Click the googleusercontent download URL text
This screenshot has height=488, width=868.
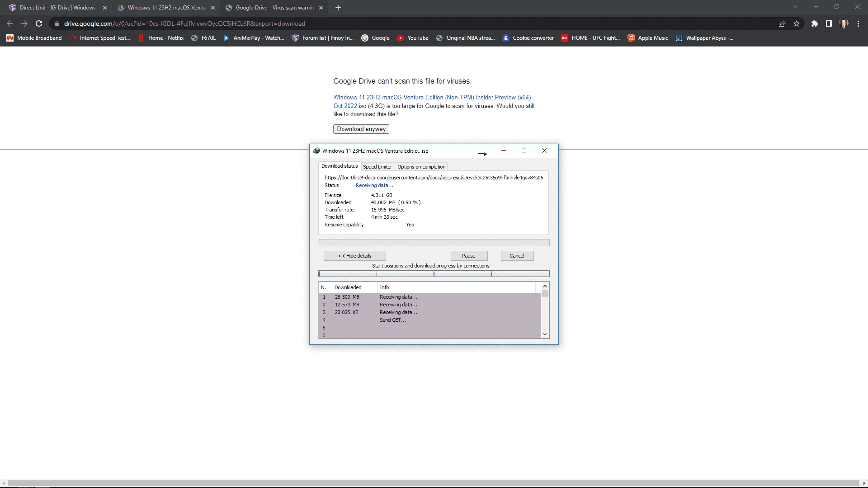click(x=434, y=178)
